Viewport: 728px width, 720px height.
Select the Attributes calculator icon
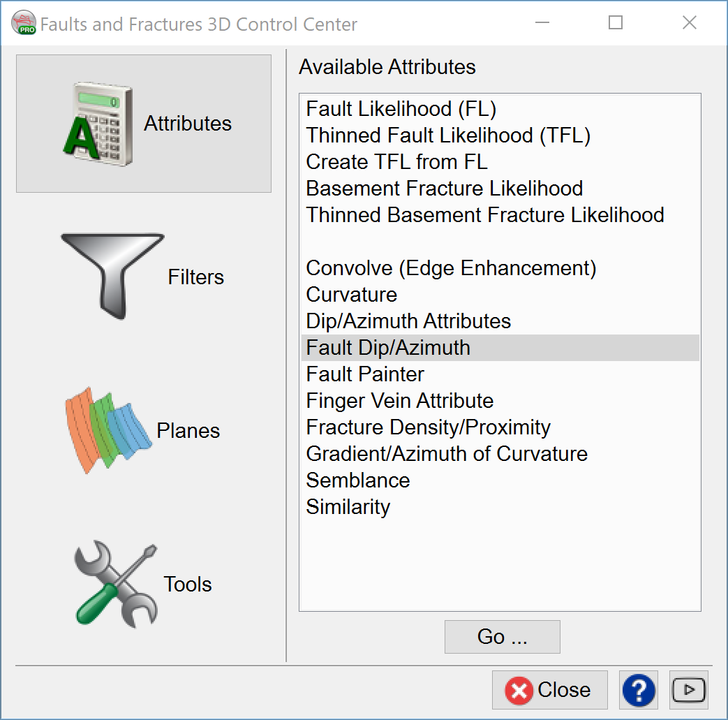96,124
